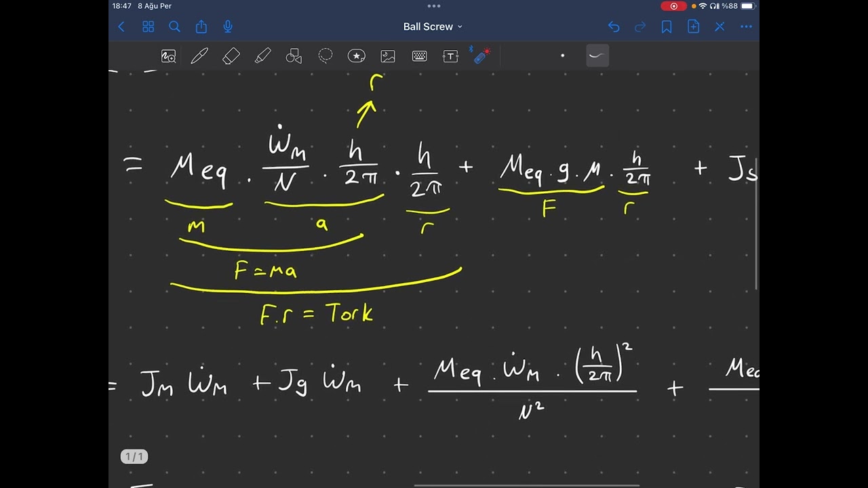868x488 pixels.
Task: Select the Lasso selection tool
Action: coord(325,56)
